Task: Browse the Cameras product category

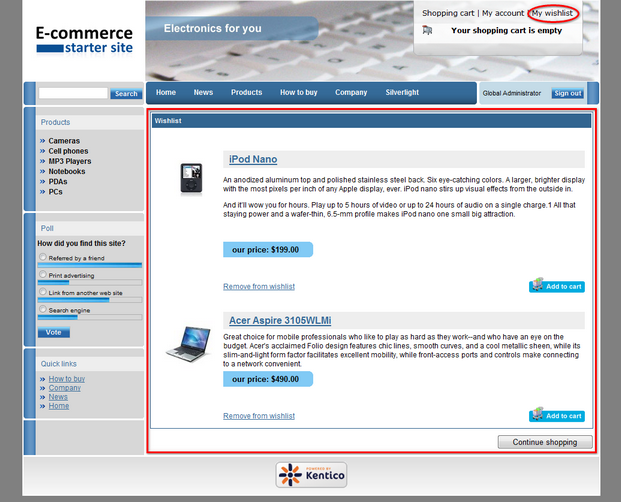Action: coord(64,141)
